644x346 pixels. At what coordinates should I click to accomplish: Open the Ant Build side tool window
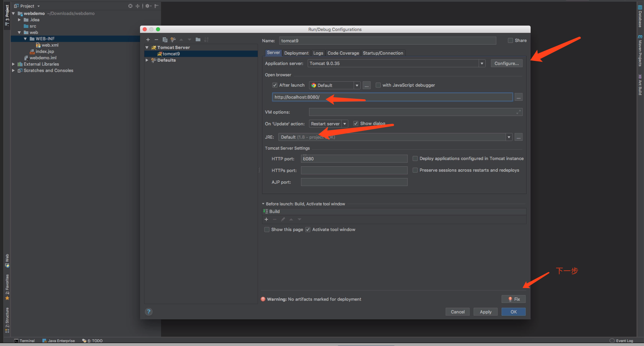coord(640,85)
